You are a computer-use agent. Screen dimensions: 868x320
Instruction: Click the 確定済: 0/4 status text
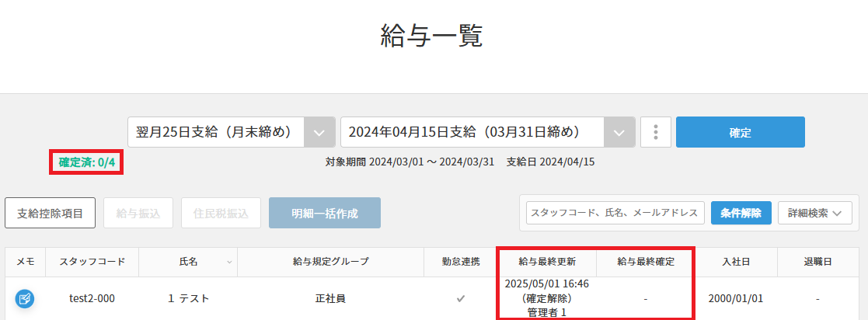87,163
